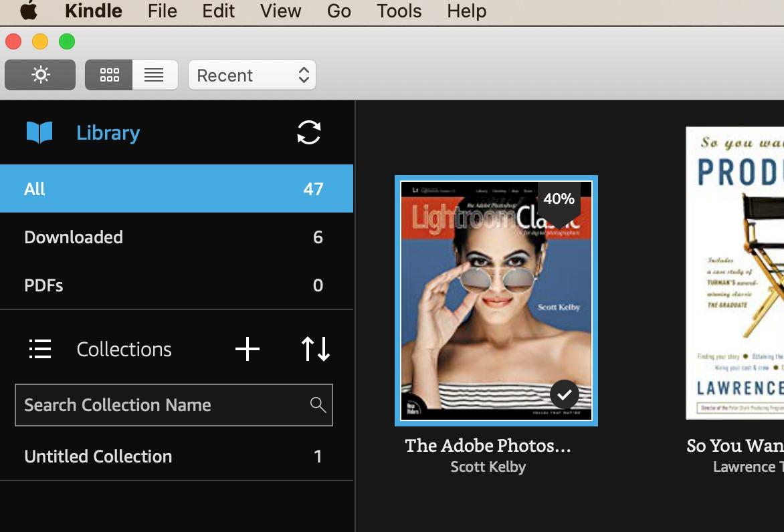This screenshot has height=532, width=784.
Task: Open the Untitled Collection
Action: click(177, 456)
